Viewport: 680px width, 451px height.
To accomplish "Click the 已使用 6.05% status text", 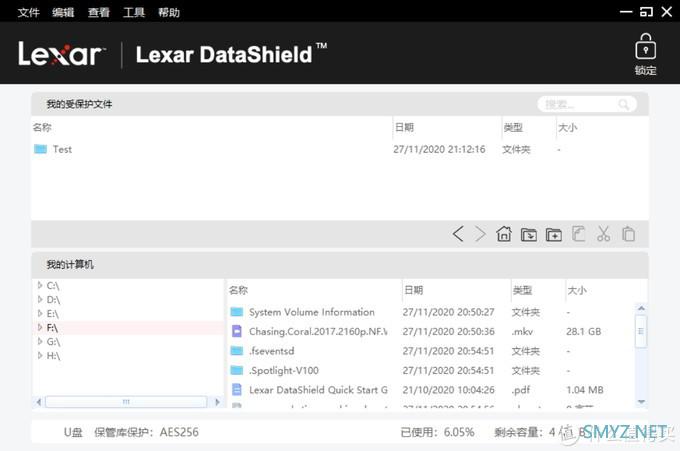I will [437, 432].
